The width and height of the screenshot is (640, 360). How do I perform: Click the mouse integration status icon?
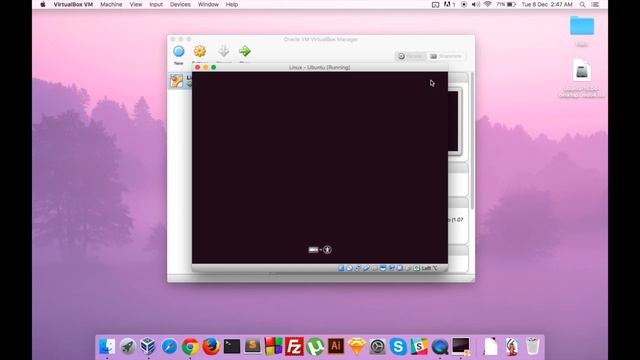[408, 268]
